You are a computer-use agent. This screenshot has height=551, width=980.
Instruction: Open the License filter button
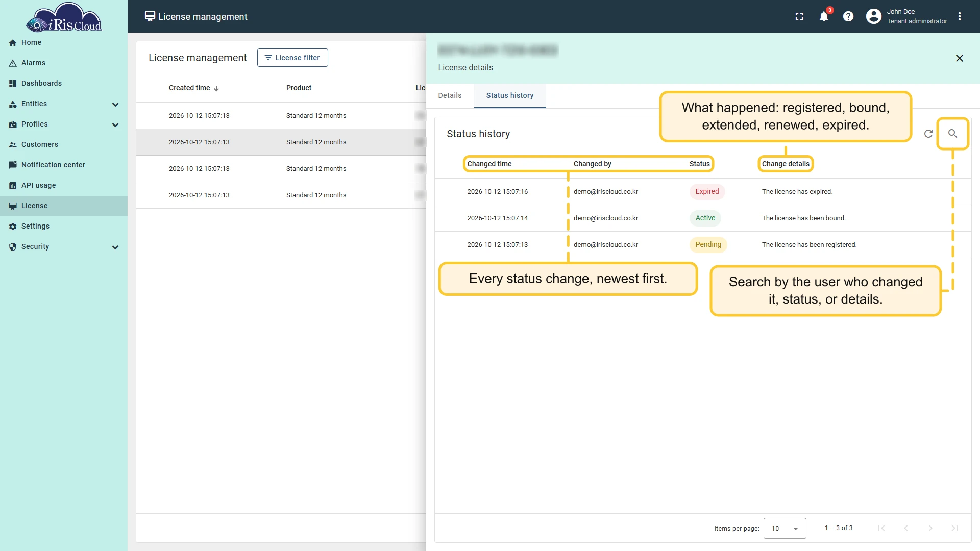point(292,58)
